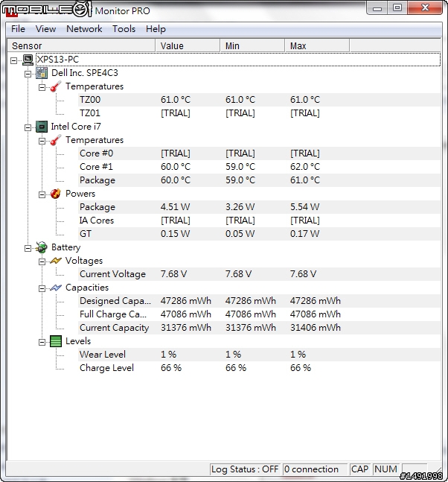Viewport: 448px width, 482px height.
Task: Select the Package power row showing 4.51 W
Action: point(260,207)
